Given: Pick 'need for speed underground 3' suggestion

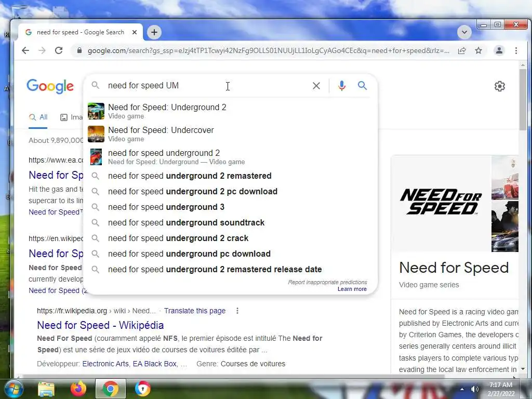Looking at the screenshot, I should [230, 207].
